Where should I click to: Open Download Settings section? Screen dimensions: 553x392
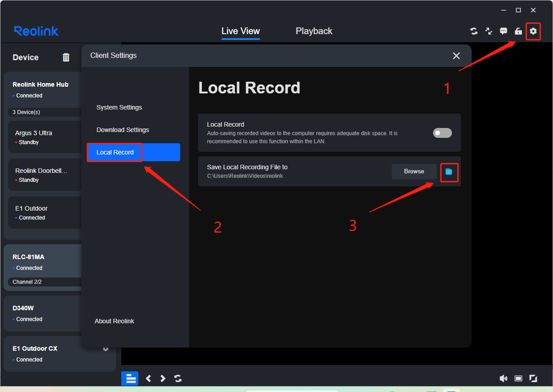point(123,130)
